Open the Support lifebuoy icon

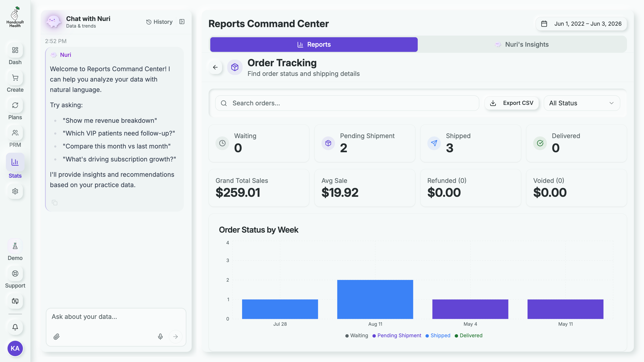click(x=15, y=274)
